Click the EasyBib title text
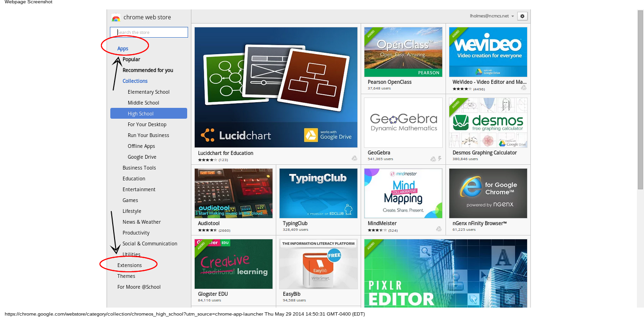644x317 pixels. click(x=291, y=294)
